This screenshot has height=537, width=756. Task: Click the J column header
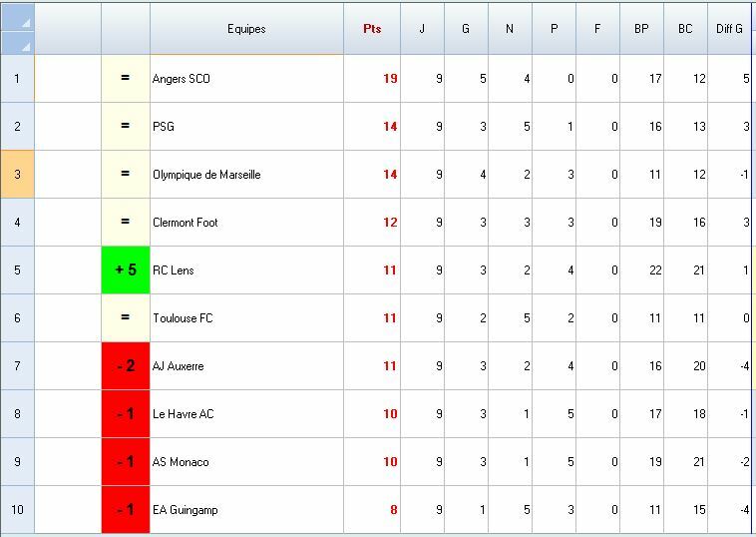422,29
